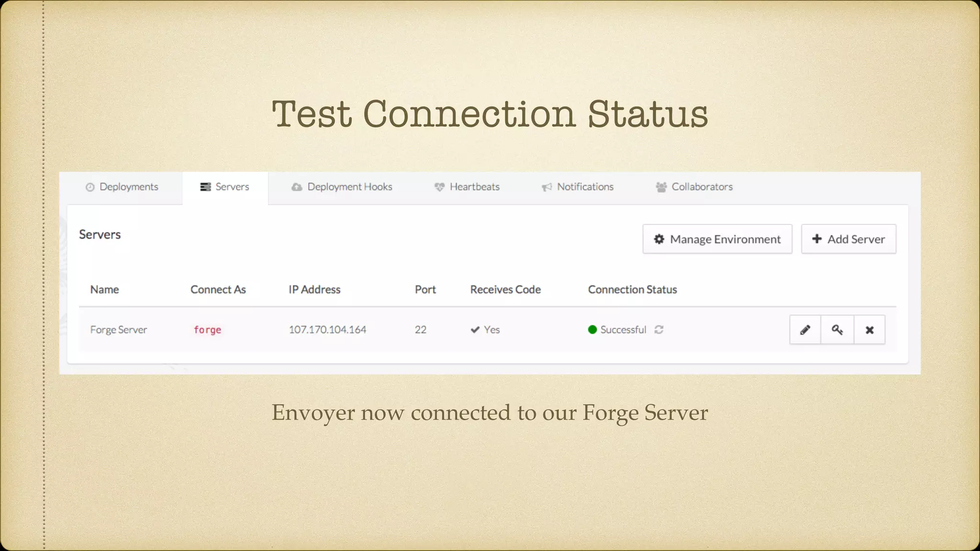Click the Connection Status column header
Image resolution: width=980 pixels, height=551 pixels.
click(x=633, y=289)
